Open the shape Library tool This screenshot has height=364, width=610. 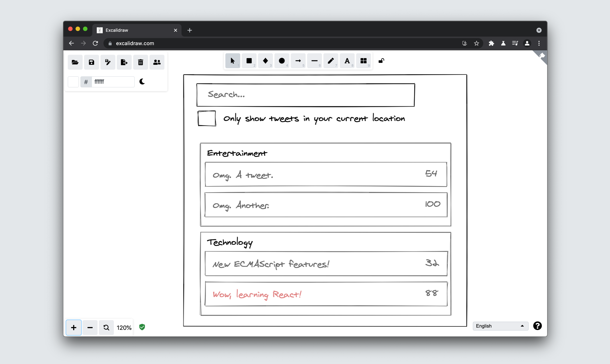tap(363, 61)
